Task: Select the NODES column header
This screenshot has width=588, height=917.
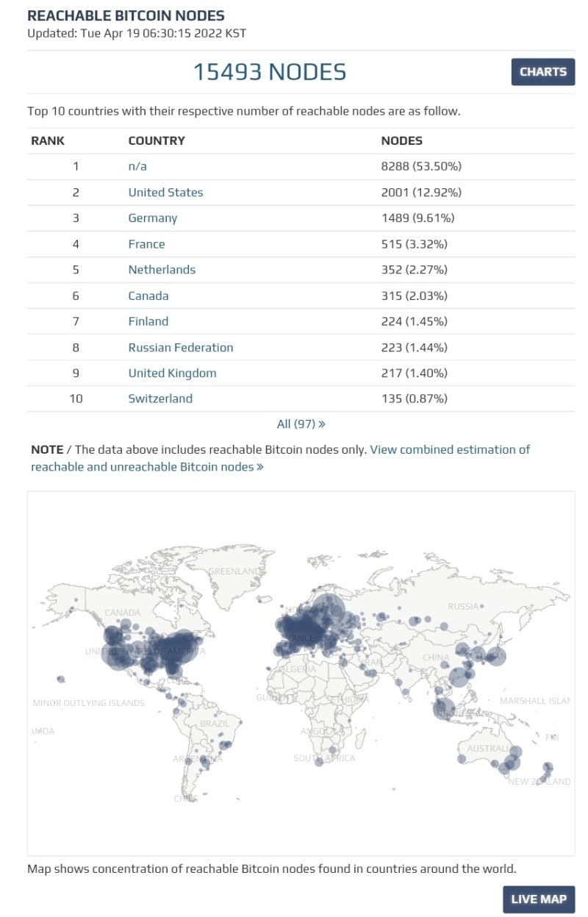Action: tap(402, 140)
